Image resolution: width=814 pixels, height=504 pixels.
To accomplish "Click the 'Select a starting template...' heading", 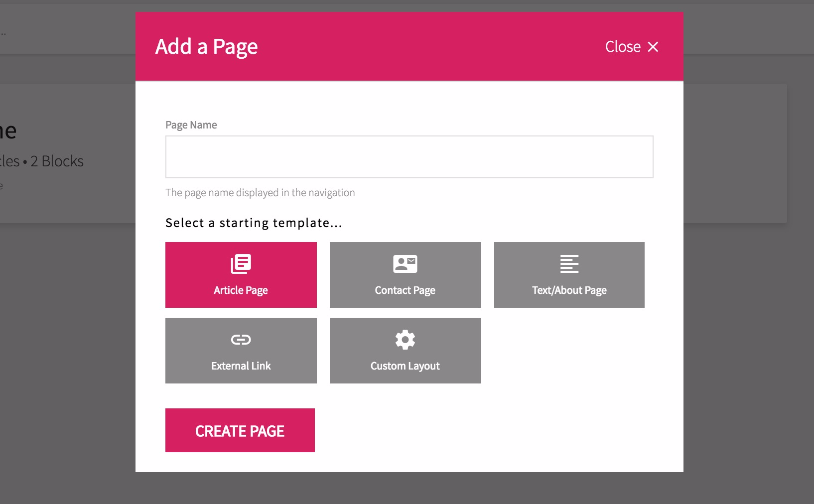I will click(x=254, y=223).
